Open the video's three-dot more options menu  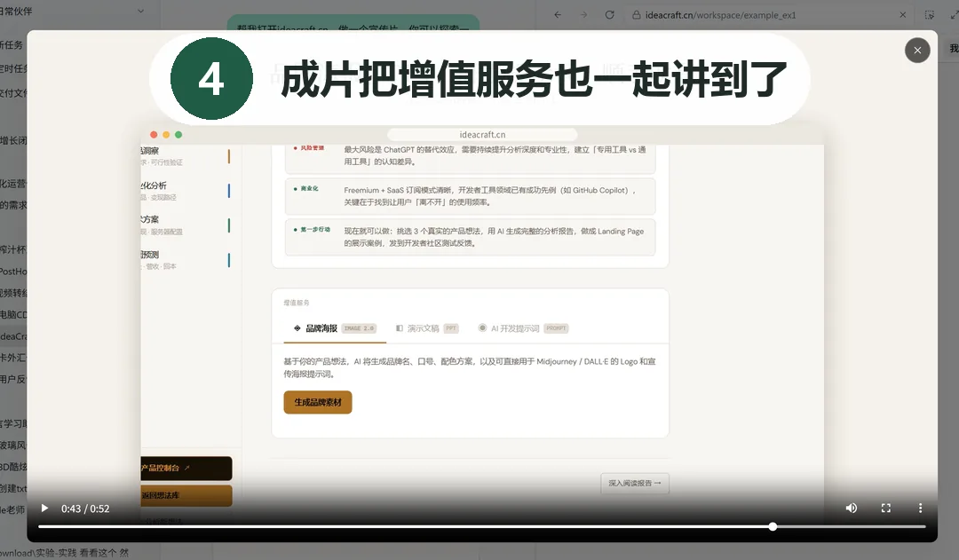920,508
